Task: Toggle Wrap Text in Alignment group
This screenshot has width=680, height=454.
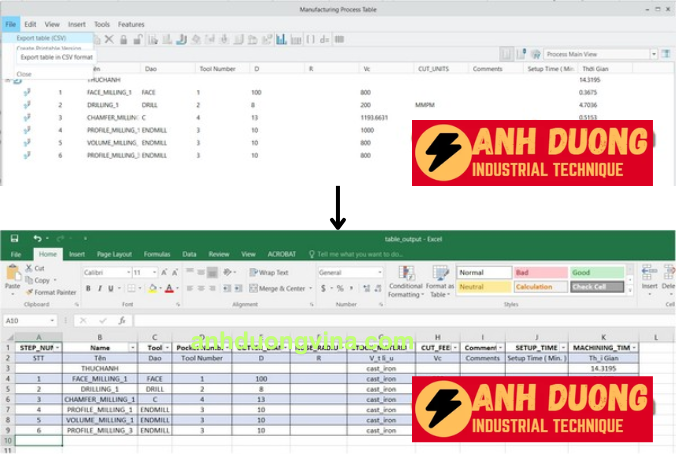Action: click(267, 272)
